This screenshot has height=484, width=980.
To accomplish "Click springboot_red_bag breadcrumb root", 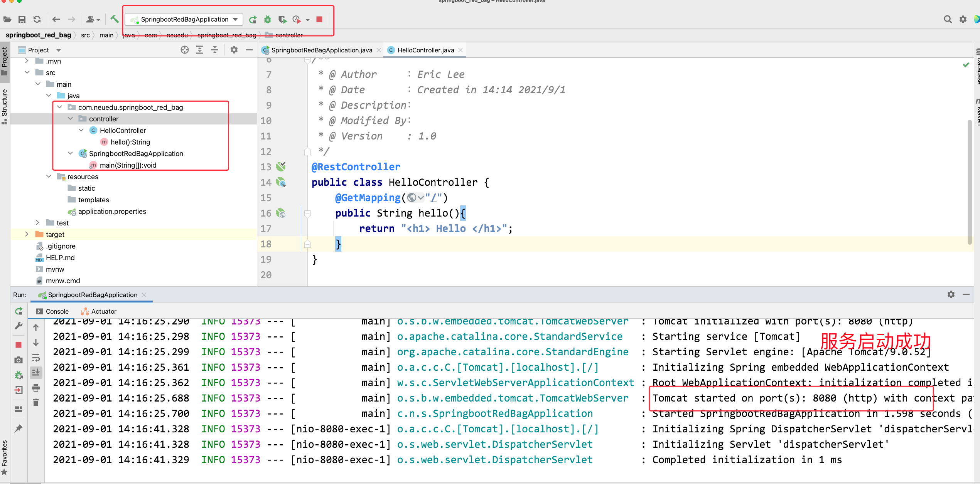I will pyautogui.click(x=39, y=35).
